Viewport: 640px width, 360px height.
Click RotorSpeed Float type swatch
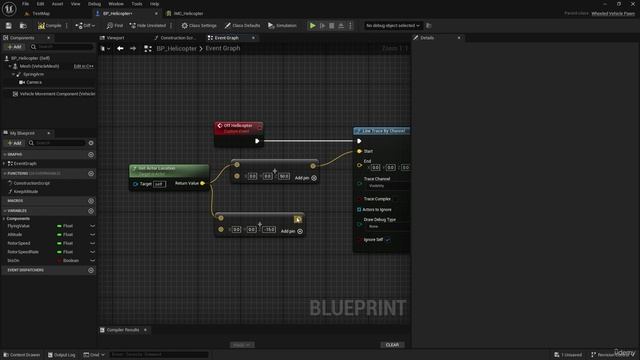pos(59,243)
